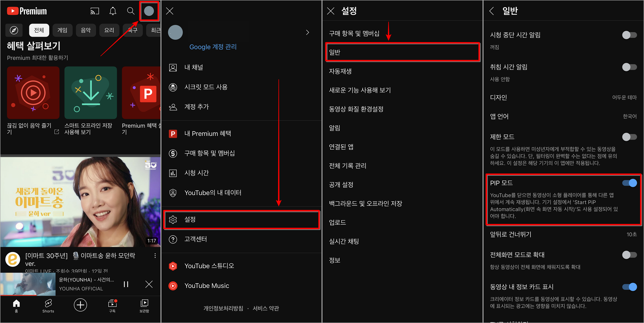Click the 이마트송 video thumbnail

[80, 201]
